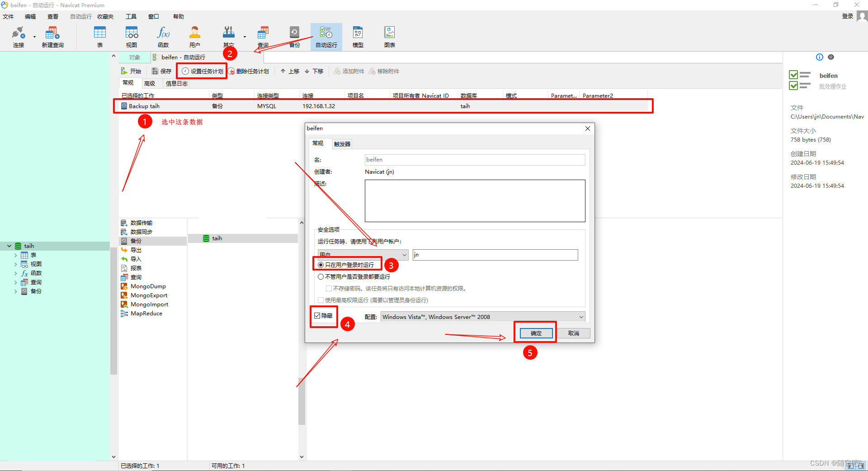Select 报表 in the job type list
Image resolution: width=868 pixels, height=471 pixels.
(x=136, y=268)
